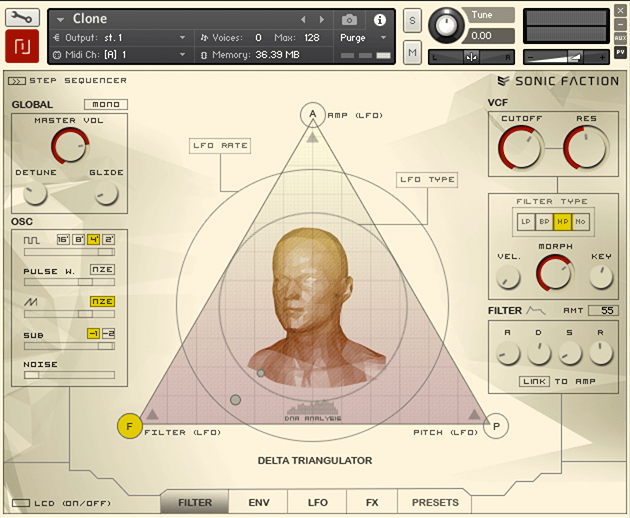Toggle the LCD on/off switch
Image resolution: width=630 pixels, height=518 pixels.
20,502
